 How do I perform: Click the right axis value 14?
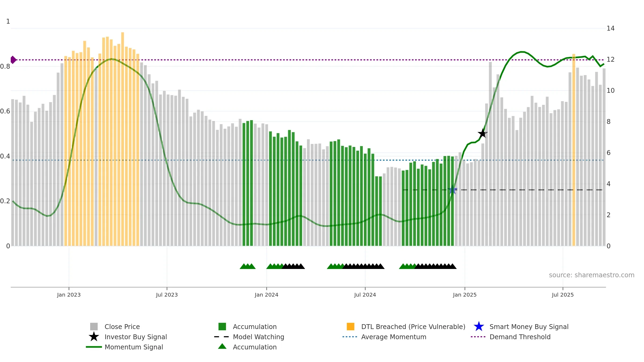(x=610, y=28)
